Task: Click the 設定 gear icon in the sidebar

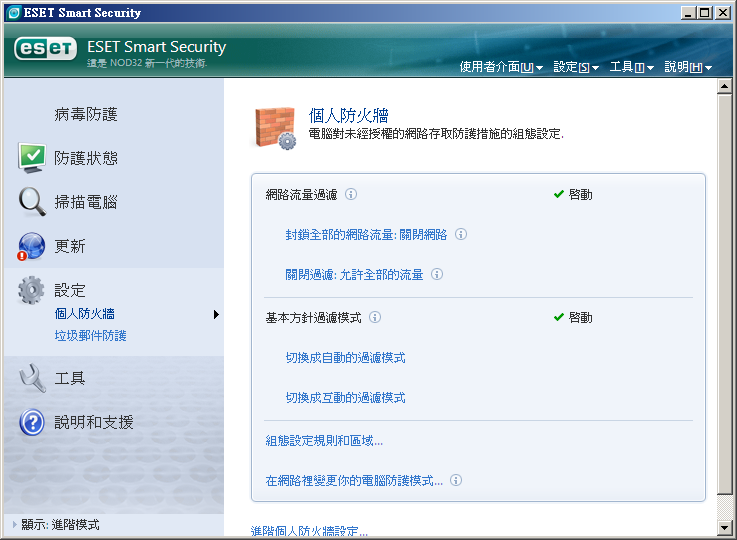Action: pyautogui.click(x=31, y=290)
